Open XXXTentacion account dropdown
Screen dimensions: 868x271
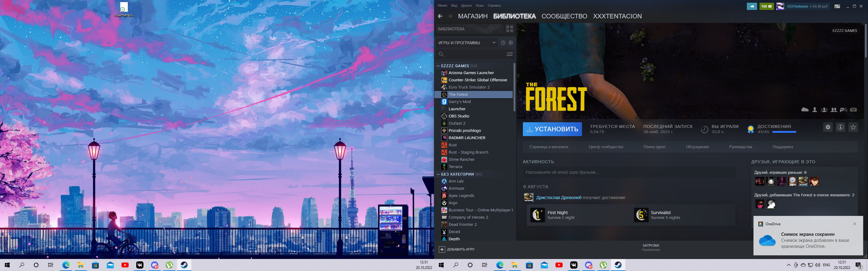coord(799,6)
